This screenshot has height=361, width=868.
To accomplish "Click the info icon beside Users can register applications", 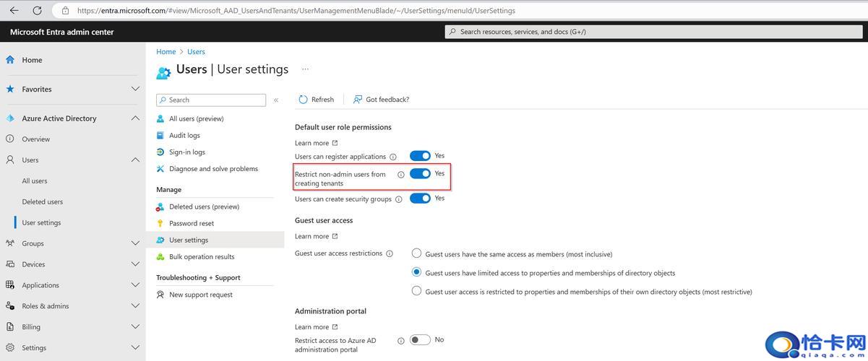I will (393, 157).
